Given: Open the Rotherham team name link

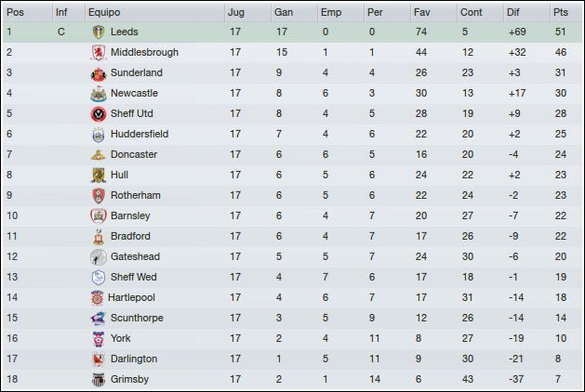Looking at the screenshot, I should pos(136,196).
